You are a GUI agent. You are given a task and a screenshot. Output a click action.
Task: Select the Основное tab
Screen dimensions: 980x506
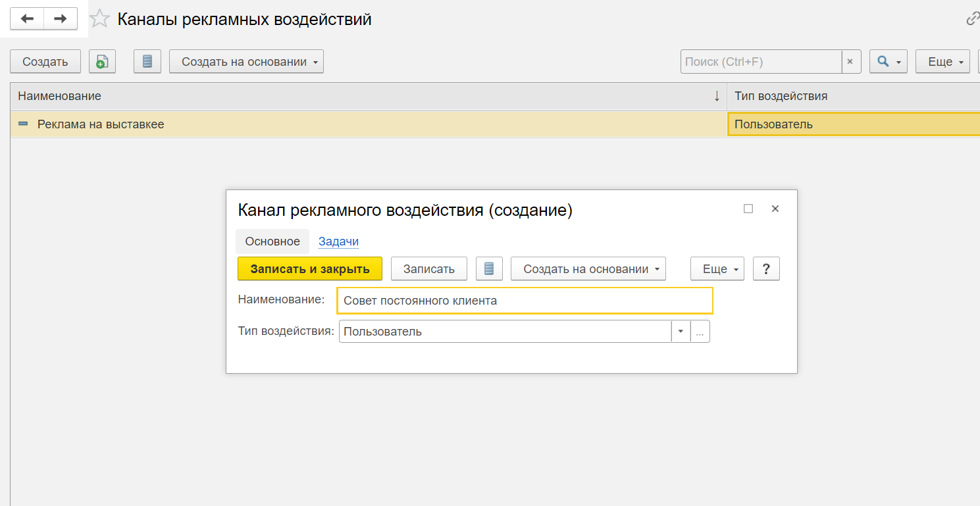point(272,241)
